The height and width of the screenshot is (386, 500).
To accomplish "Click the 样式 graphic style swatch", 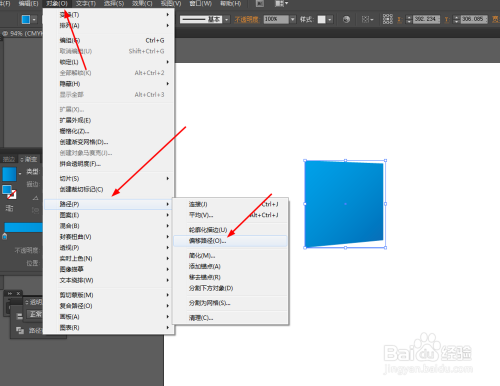I will [x=321, y=20].
